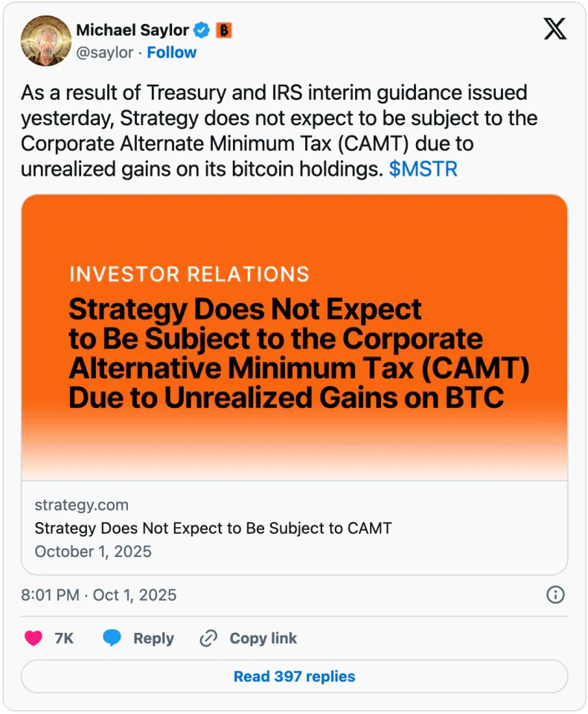Click the Copy link chain icon

208,638
